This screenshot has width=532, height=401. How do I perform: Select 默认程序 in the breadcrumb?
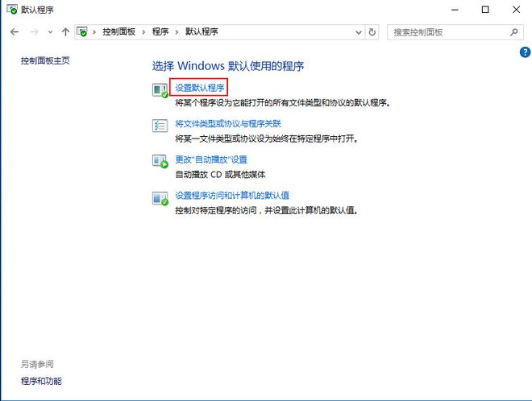[202, 32]
